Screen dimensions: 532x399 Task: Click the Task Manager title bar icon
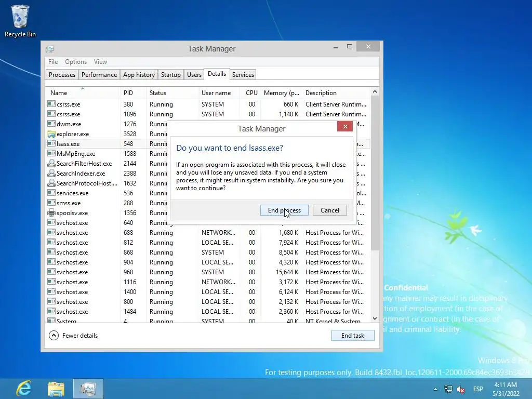coord(50,49)
